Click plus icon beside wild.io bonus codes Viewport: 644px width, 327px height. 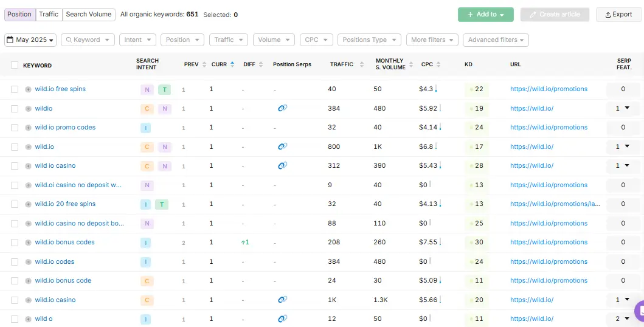coord(28,243)
